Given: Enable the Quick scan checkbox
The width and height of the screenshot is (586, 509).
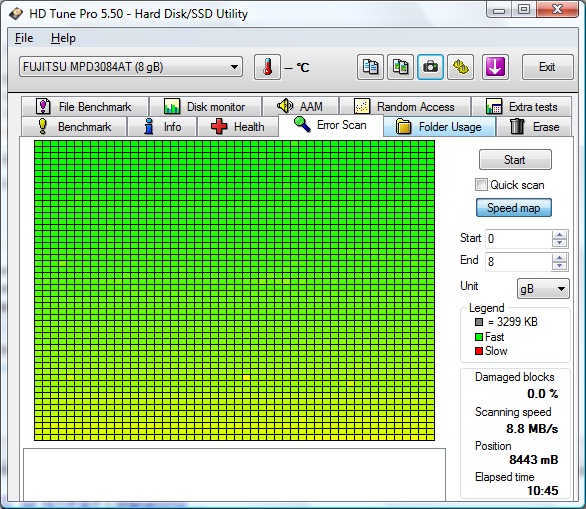Looking at the screenshot, I should [x=481, y=185].
